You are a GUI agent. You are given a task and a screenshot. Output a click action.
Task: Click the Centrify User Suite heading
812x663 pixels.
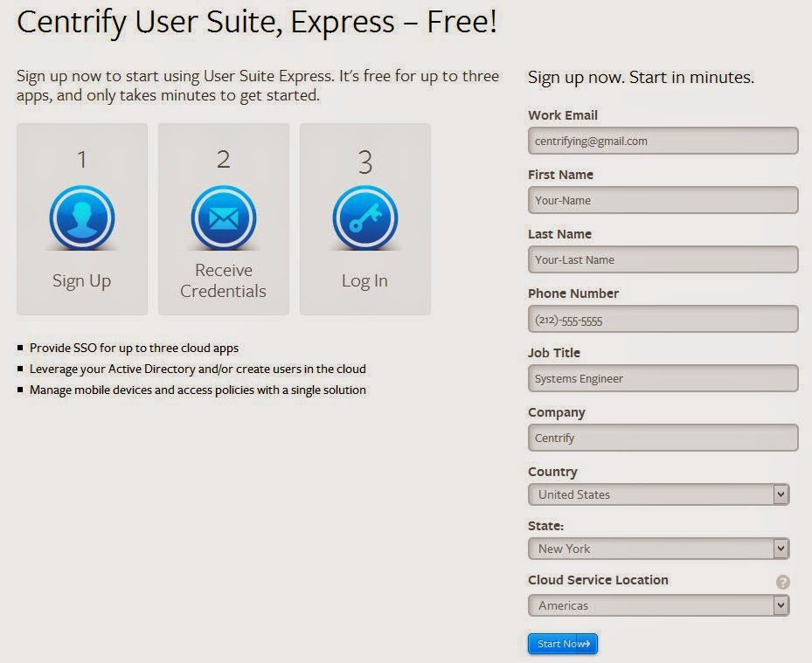click(x=259, y=22)
